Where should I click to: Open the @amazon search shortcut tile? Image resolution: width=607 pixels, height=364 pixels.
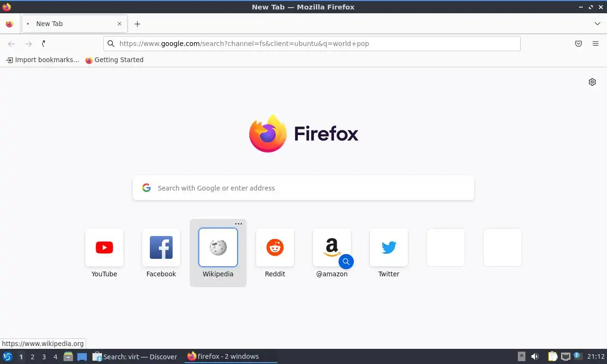pos(332,247)
